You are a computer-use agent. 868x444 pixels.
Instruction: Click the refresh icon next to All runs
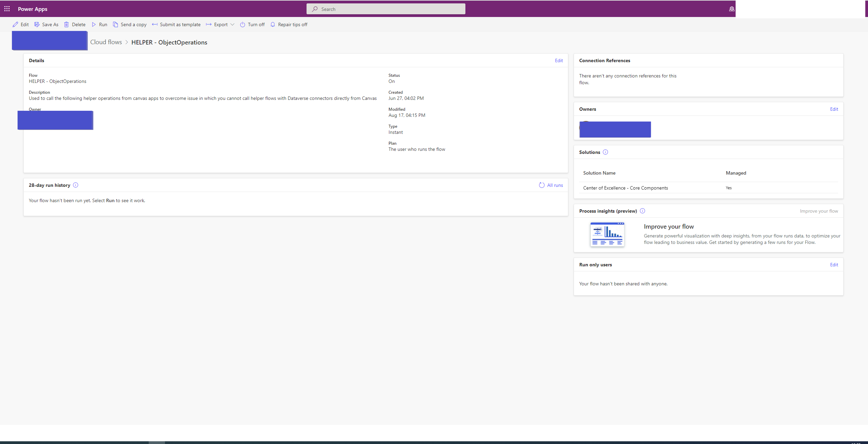541,185
